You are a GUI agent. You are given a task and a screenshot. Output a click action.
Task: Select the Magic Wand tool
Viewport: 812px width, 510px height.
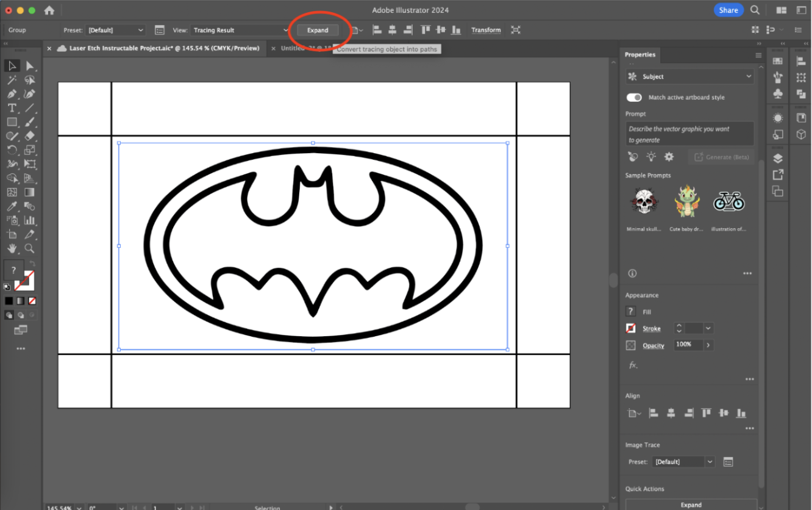tap(12, 80)
